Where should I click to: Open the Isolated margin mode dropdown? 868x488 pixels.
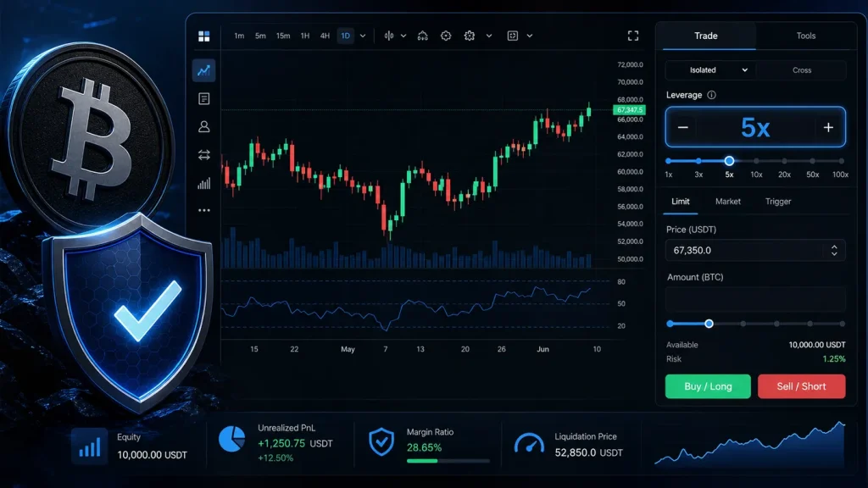pos(711,70)
